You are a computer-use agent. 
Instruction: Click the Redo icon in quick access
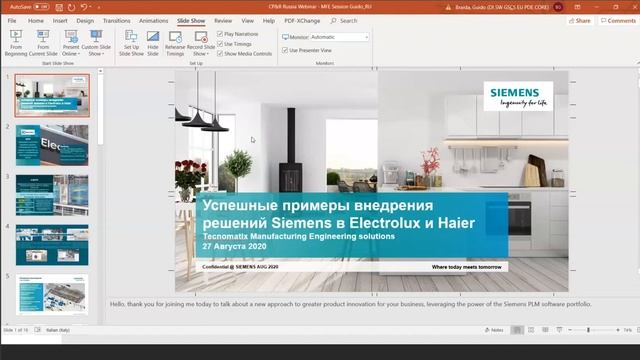point(71,7)
